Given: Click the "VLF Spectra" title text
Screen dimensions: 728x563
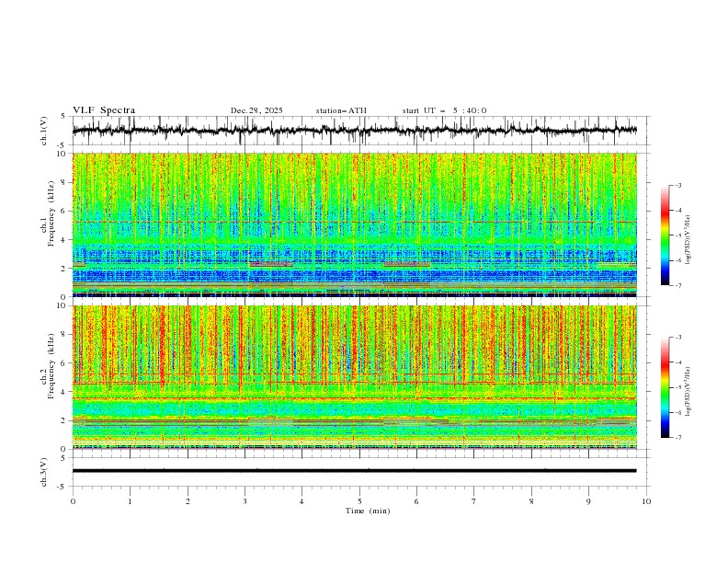Looking at the screenshot, I should pos(104,110).
